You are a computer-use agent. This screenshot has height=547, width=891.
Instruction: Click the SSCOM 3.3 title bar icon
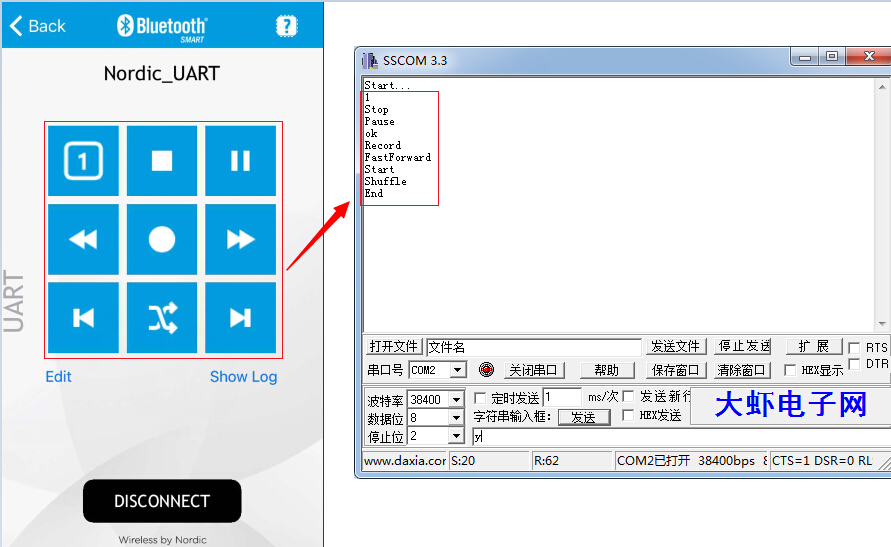[x=370, y=60]
